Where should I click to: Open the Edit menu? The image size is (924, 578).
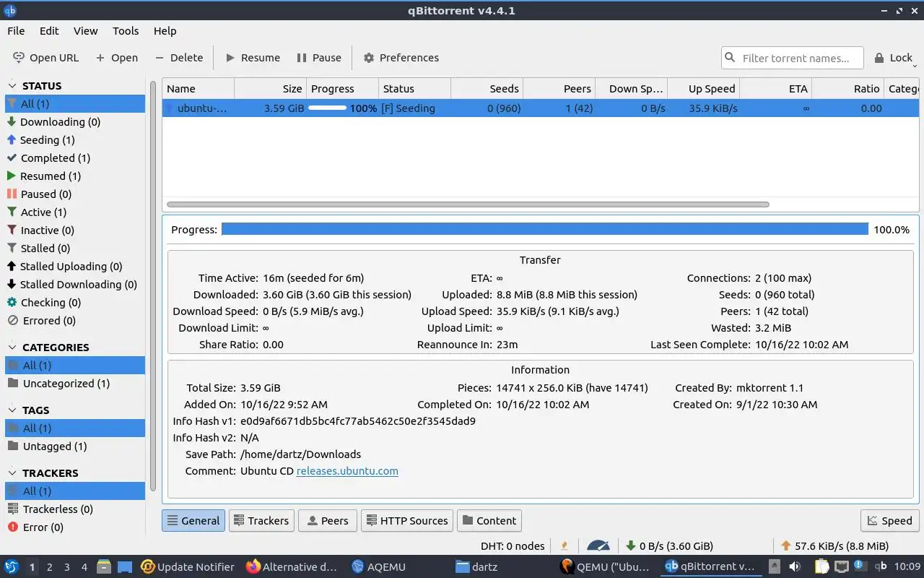coord(49,31)
